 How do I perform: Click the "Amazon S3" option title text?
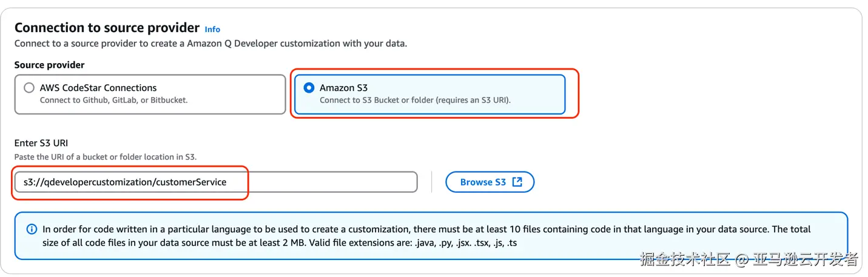(344, 88)
